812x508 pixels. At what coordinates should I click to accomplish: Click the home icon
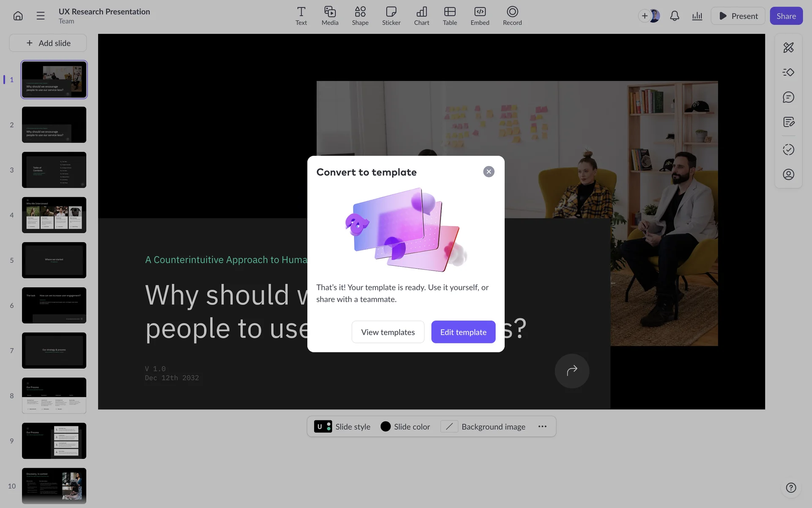tap(18, 16)
